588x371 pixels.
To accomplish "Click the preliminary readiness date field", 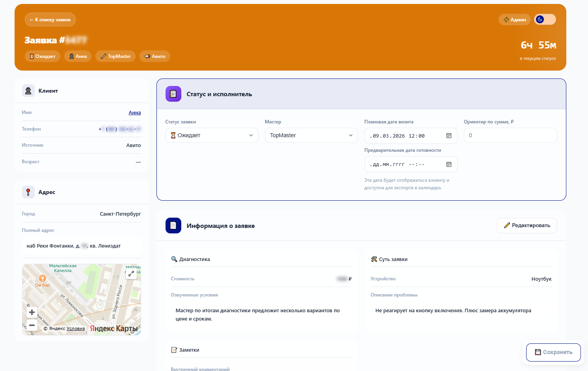I will click(411, 164).
